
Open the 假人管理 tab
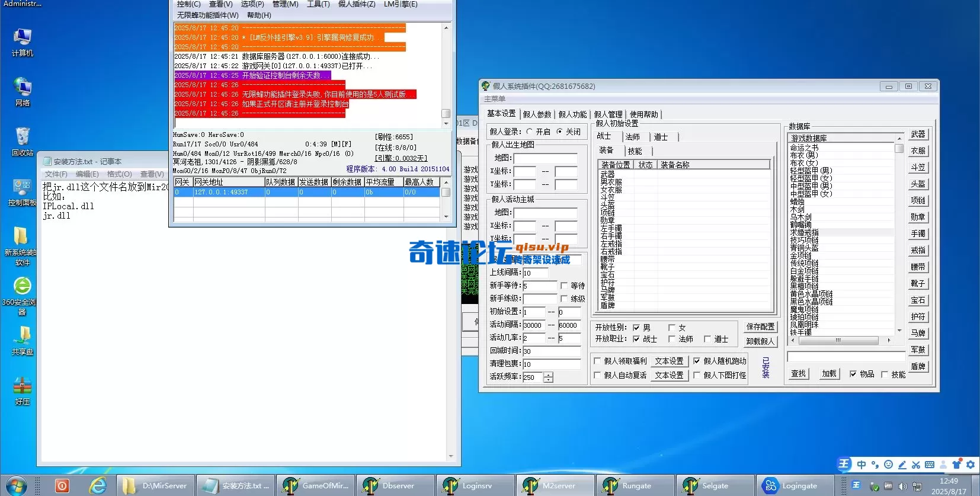(608, 114)
